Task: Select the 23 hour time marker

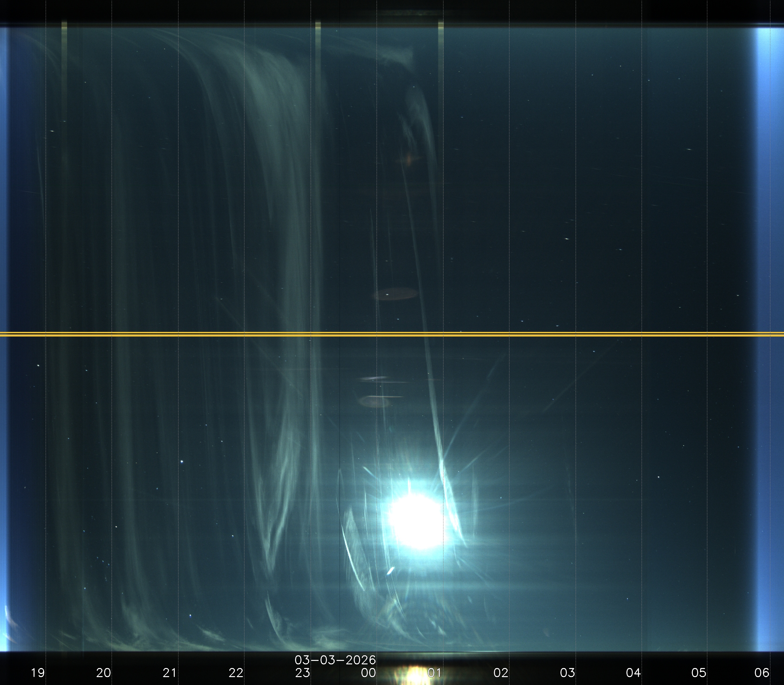Action: tap(302, 672)
